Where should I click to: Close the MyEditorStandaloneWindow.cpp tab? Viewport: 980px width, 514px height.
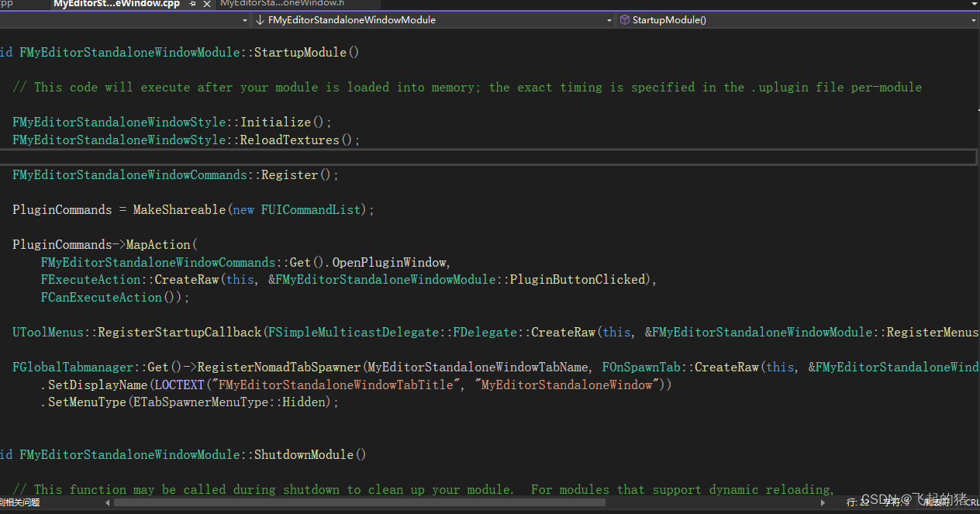coord(207,4)
